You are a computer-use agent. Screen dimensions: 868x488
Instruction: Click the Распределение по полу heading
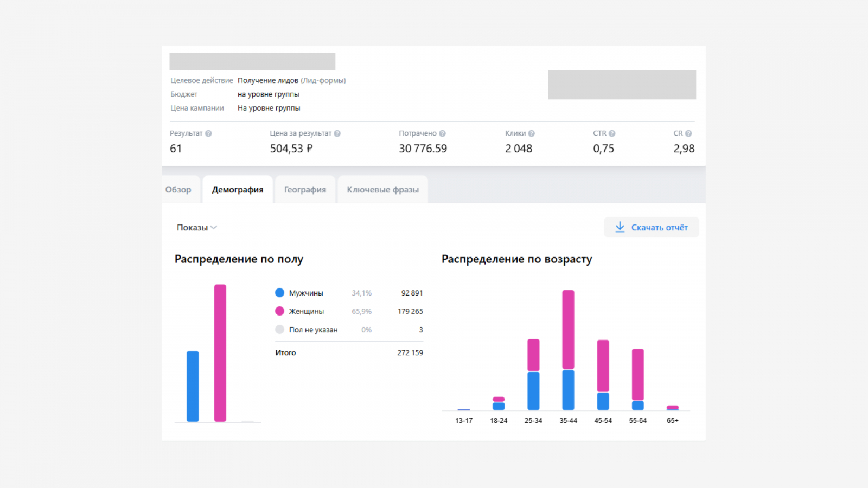click(x=239, y=259)
